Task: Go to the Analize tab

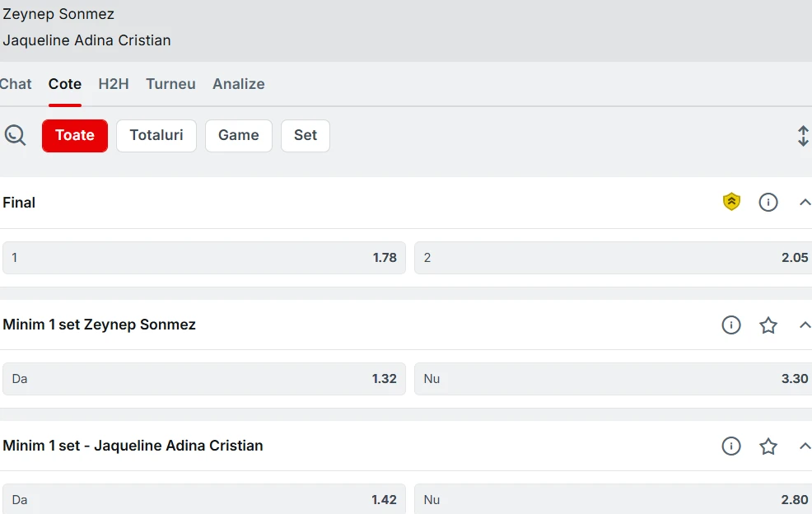Action: click(239, 84)
